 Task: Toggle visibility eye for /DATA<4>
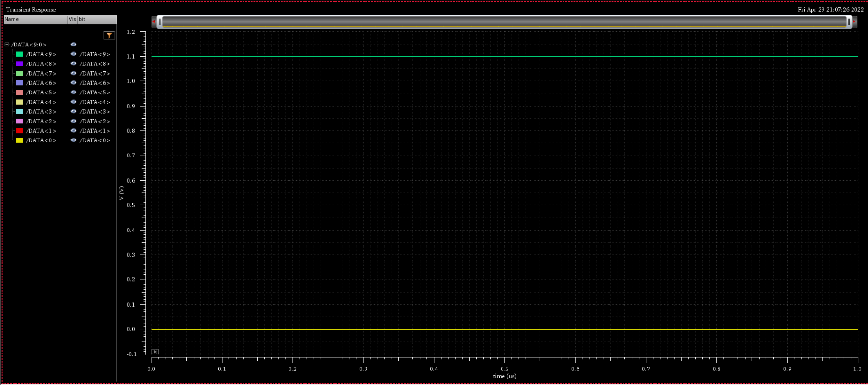tap(74, 102)
